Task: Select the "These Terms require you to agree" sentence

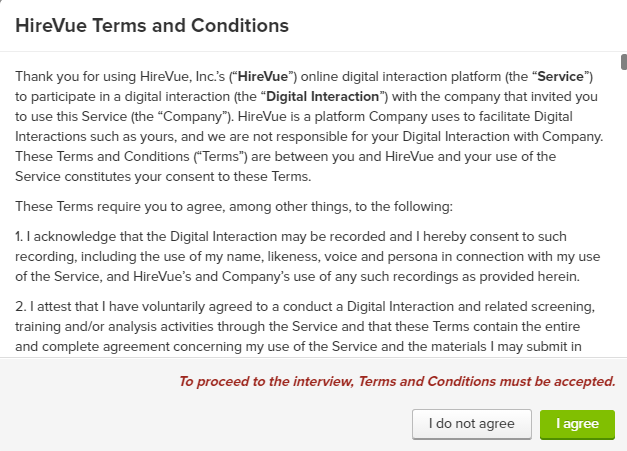Action: [234, 207]
